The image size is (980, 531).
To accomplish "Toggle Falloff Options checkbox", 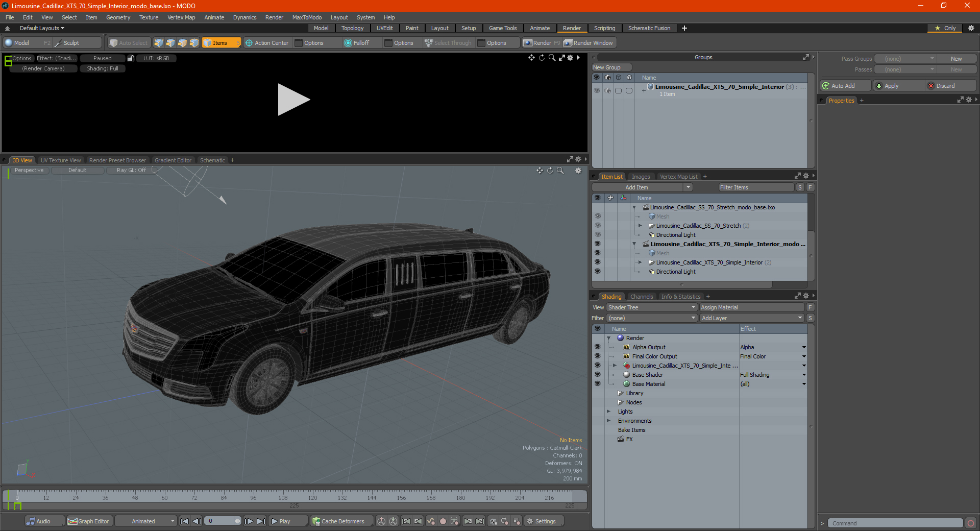I will pos(388,43).
